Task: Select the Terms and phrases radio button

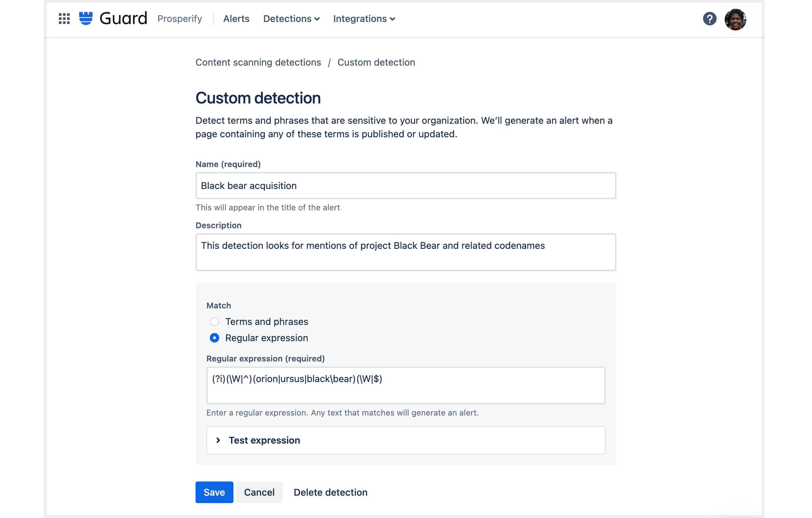Action: tap(215, 322)
